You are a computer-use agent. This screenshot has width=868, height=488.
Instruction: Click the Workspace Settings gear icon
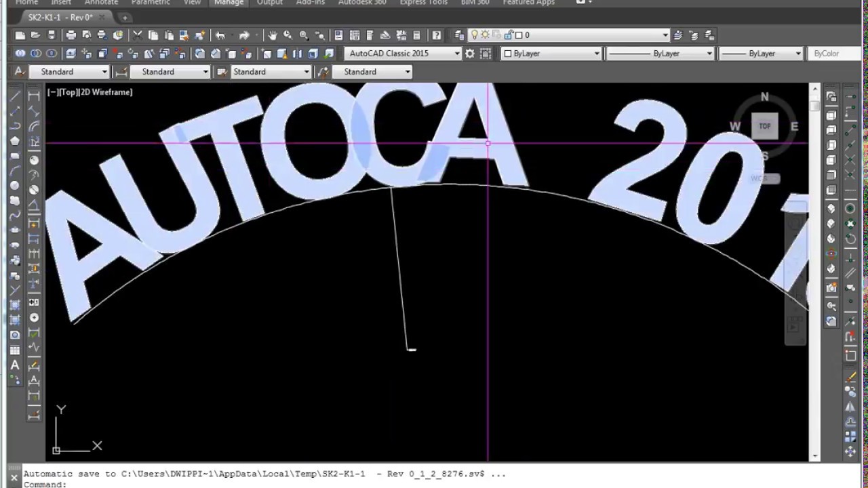tap(469, 54)
